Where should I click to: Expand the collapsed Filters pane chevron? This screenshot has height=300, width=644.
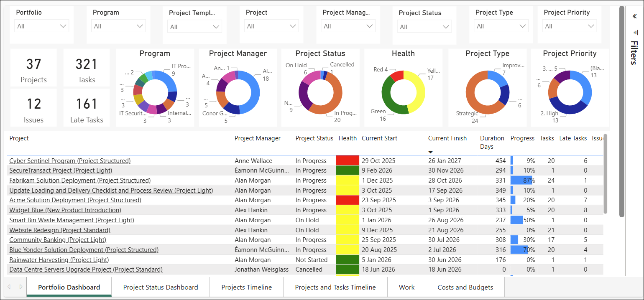tap(634, 16)
